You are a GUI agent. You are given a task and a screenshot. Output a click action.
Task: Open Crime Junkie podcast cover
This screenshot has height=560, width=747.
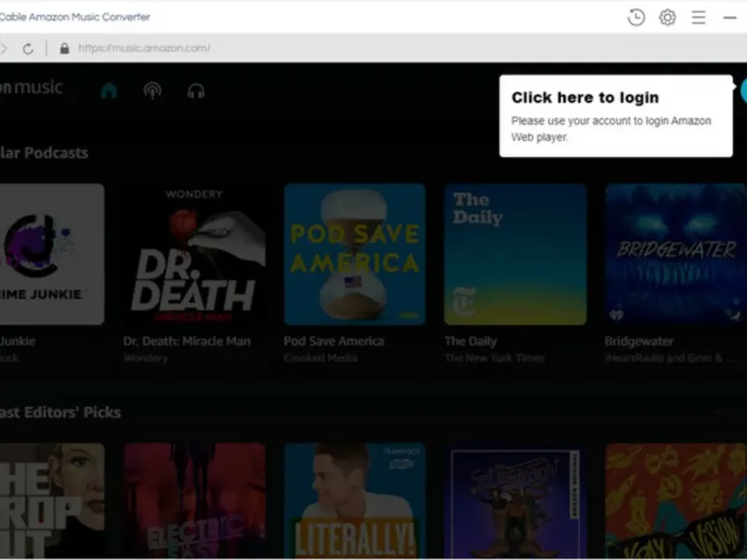(52, 254)
